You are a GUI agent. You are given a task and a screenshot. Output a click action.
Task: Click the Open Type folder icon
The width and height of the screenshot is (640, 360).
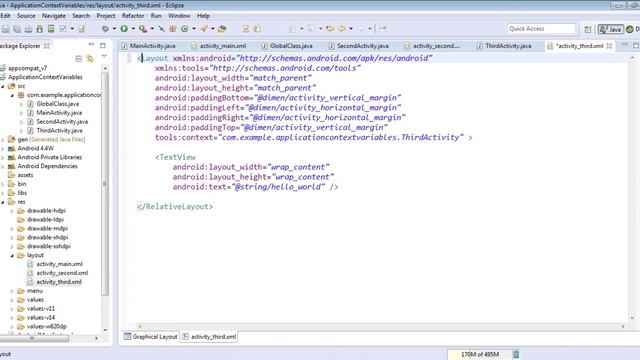(222, 29)
